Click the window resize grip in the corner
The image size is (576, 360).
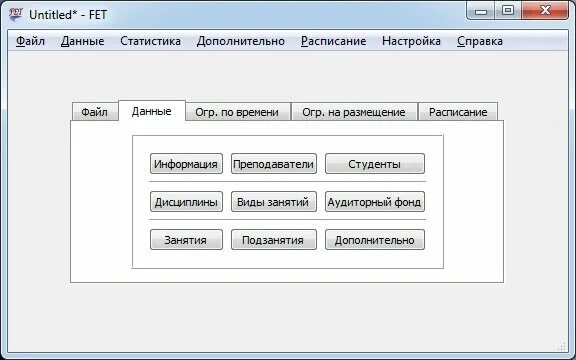coord(562,346)
